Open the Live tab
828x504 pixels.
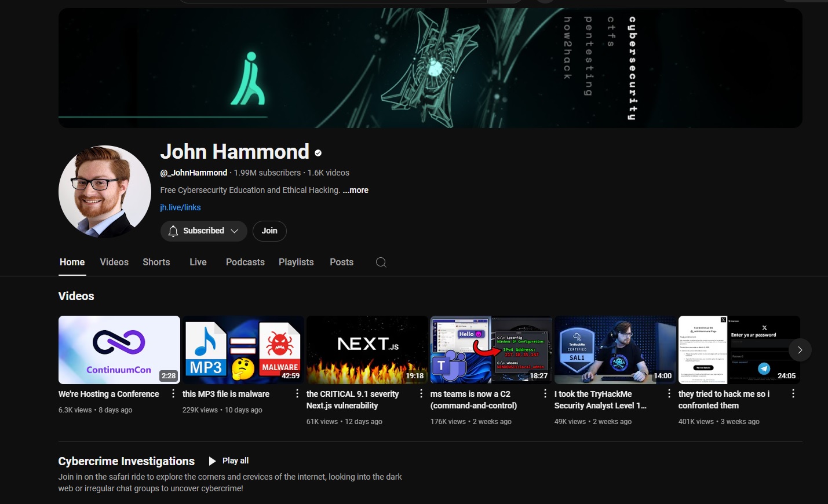tap(198, 262)
